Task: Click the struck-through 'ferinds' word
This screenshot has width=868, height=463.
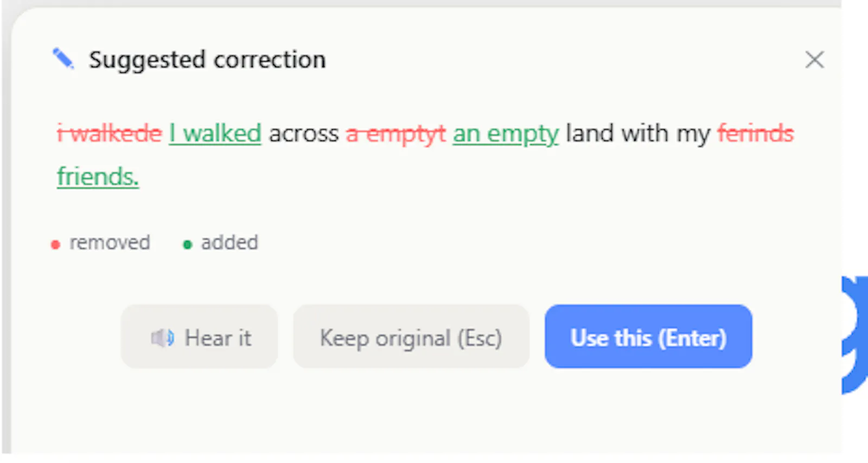Action: (756, 133)
